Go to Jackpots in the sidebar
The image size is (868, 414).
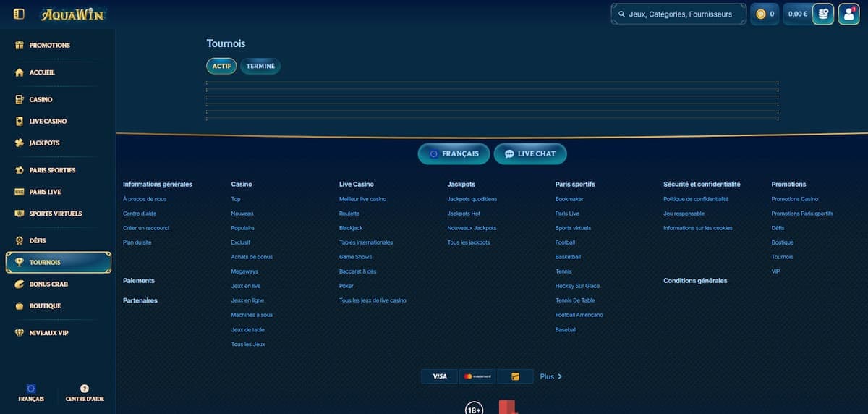coord(43,143)
